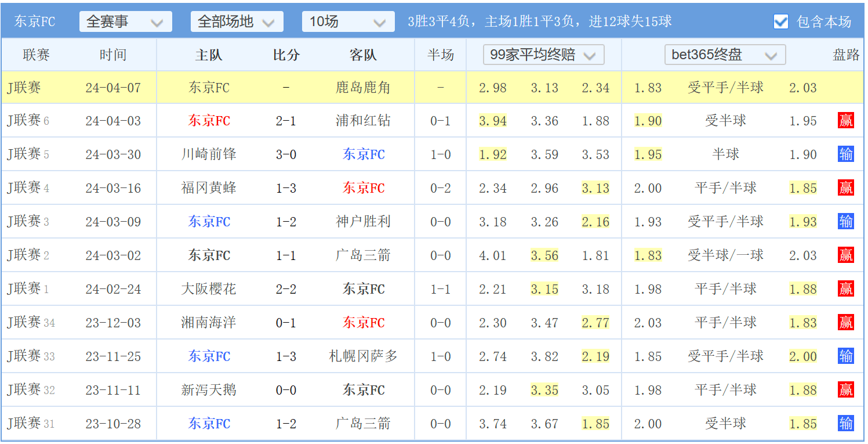
Task: Select the highlighted 1.92 home odds
Action: point(493,154)
